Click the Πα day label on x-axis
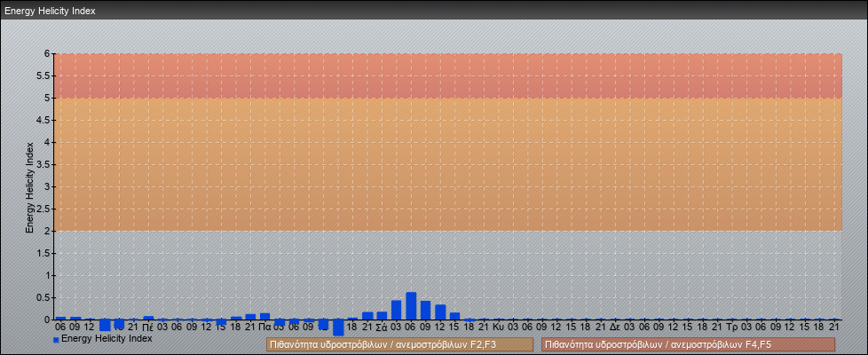868x355 pixels. point(264,327)
